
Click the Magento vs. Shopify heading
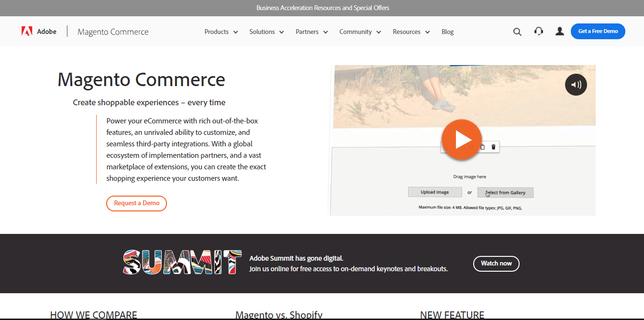click(279, 315)
